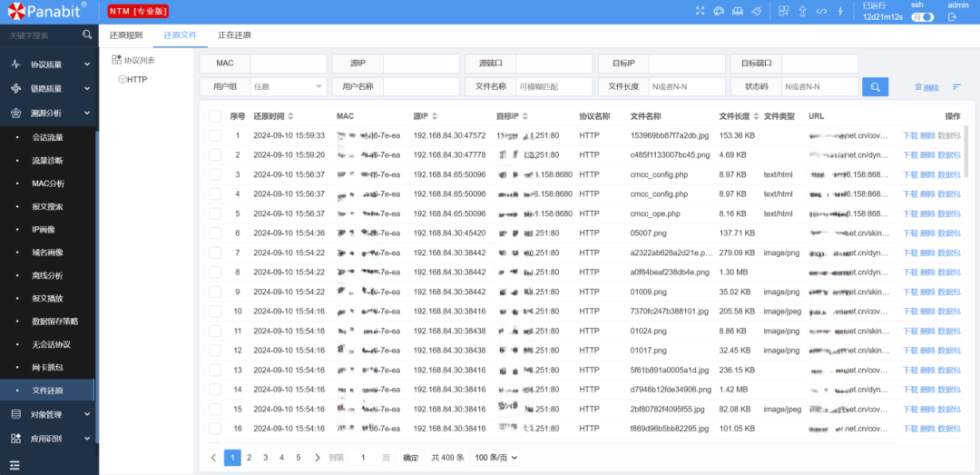Screen dimensions: 980x475
Task: Expand the 链路质量 sidebar section
Action: tap(87, 89)
